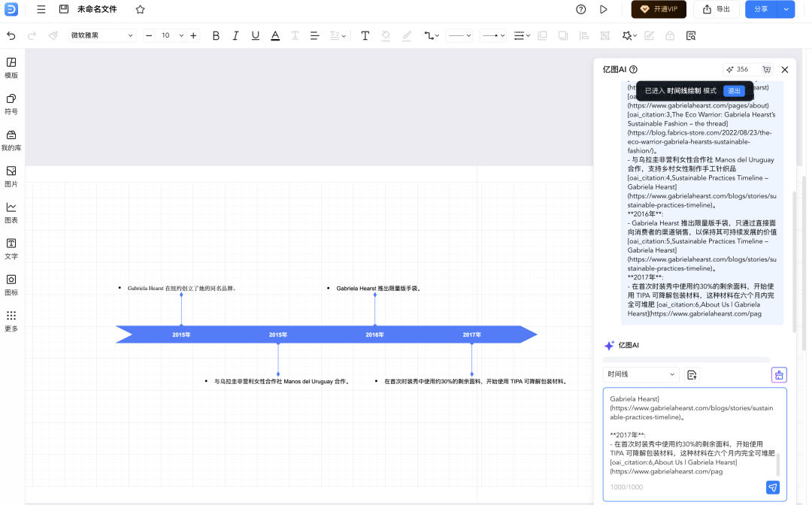Select the 图标 icons sidebar item

click(11, 285)
